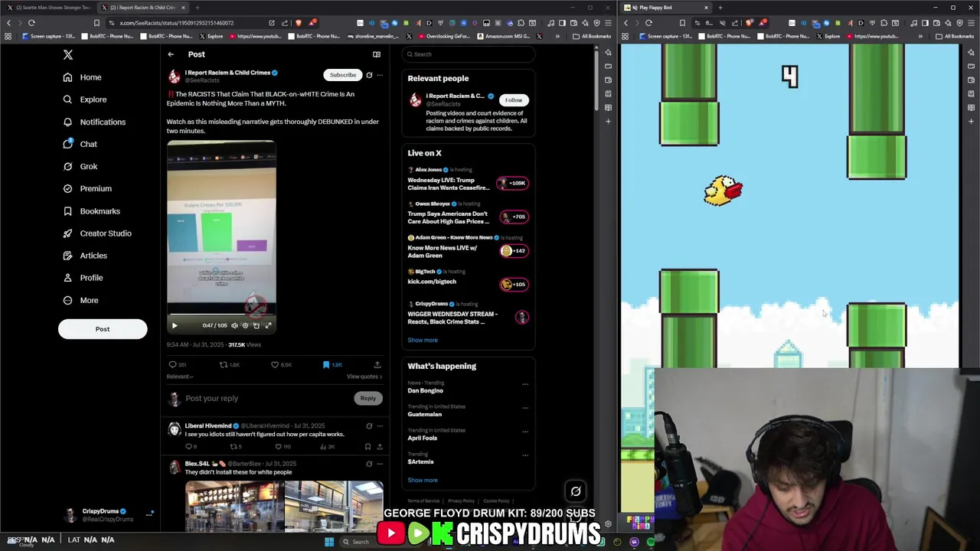Click Grok explain icon on main post
The height and width of the screenshot is (551, 980).
(x=369, y=75)
